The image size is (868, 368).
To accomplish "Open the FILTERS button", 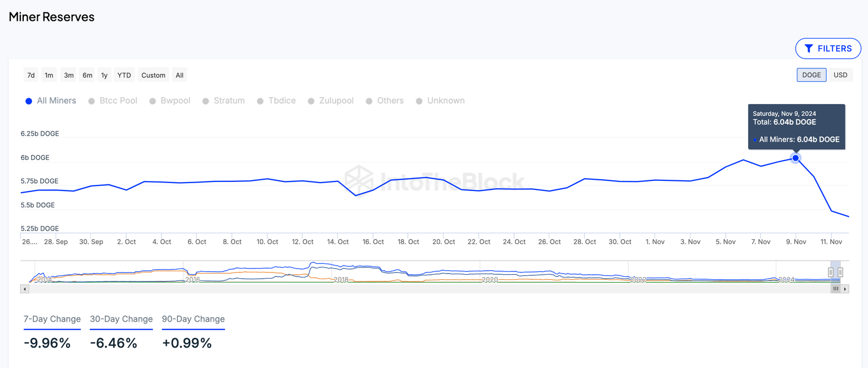I will [x=828, y=49].
